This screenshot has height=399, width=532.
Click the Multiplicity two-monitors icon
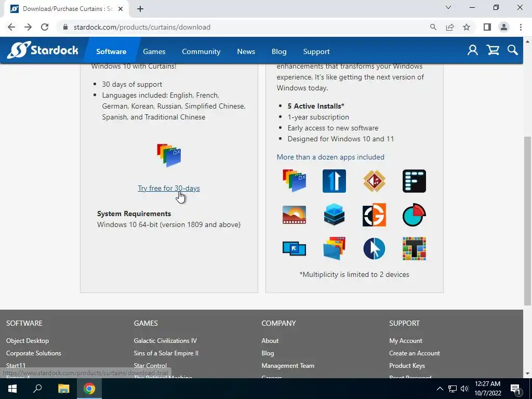pos(295,249)
